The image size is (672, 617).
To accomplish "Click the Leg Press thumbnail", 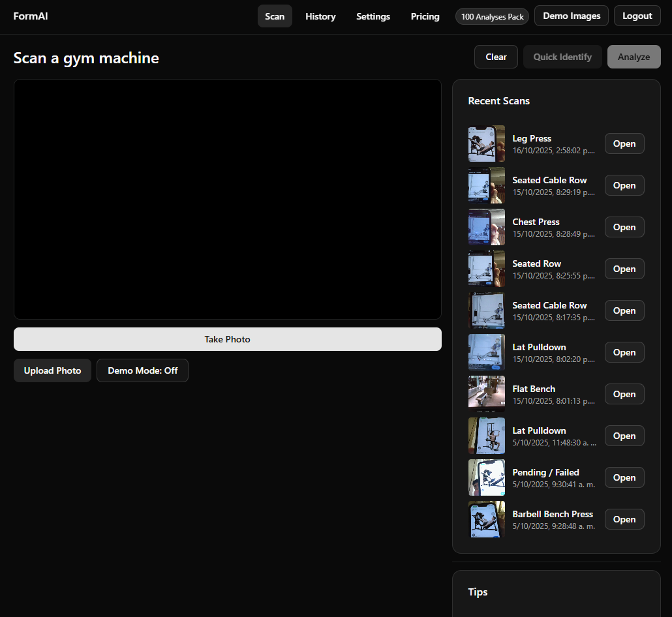I will (x=487, y=143).
